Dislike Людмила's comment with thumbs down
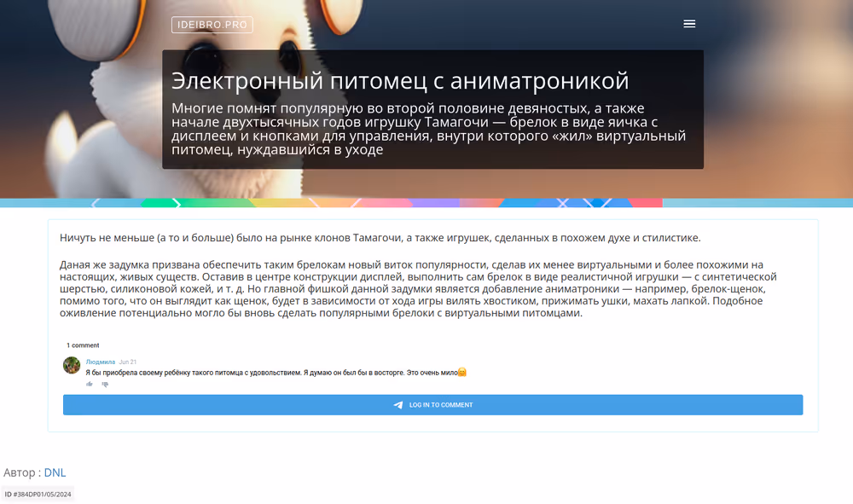 point(105,385)
